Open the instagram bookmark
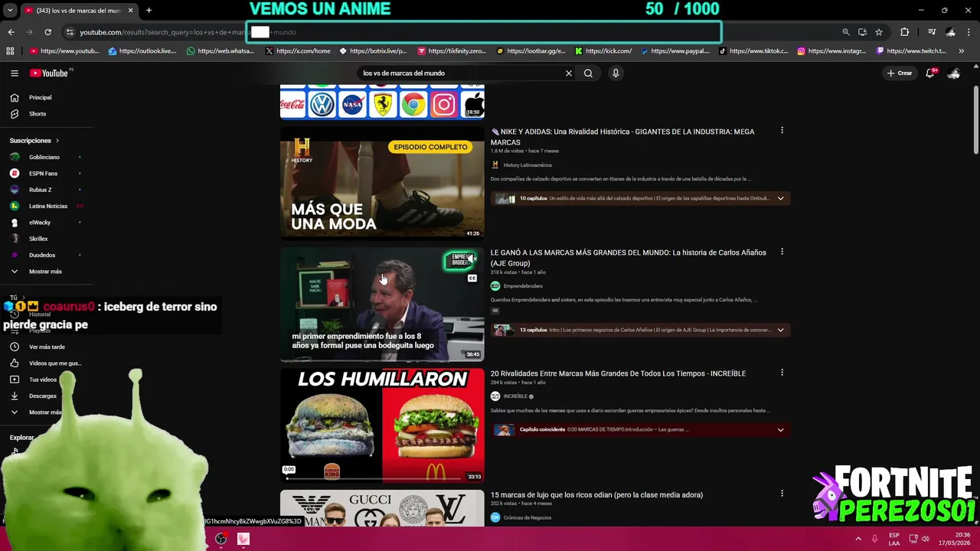The width and height of the screenshot is (980, 551). 831,51
